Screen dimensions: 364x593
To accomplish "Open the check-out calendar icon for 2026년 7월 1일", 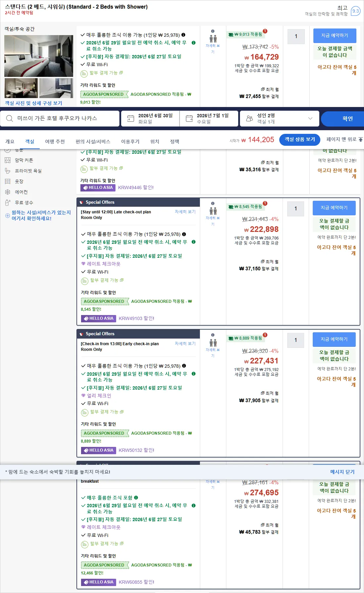I will [189, 119].
